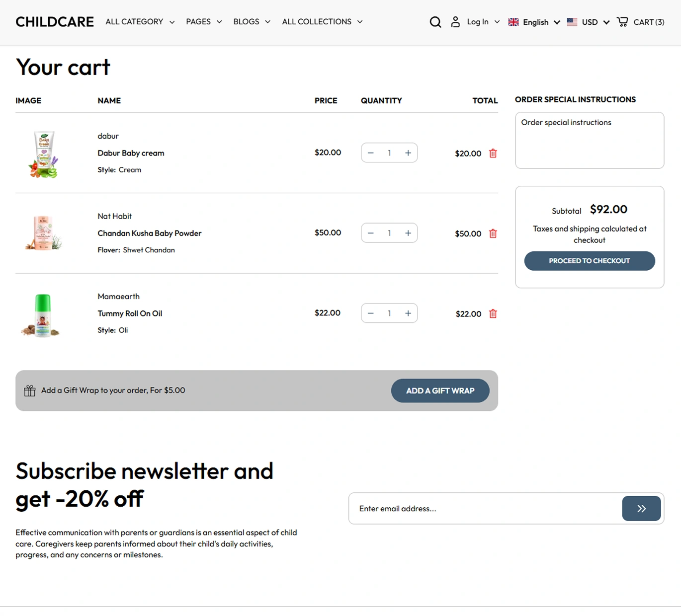
Task: Click the ORDER SPECIAL INSTRUCTIONS heading
Action: 575,99
